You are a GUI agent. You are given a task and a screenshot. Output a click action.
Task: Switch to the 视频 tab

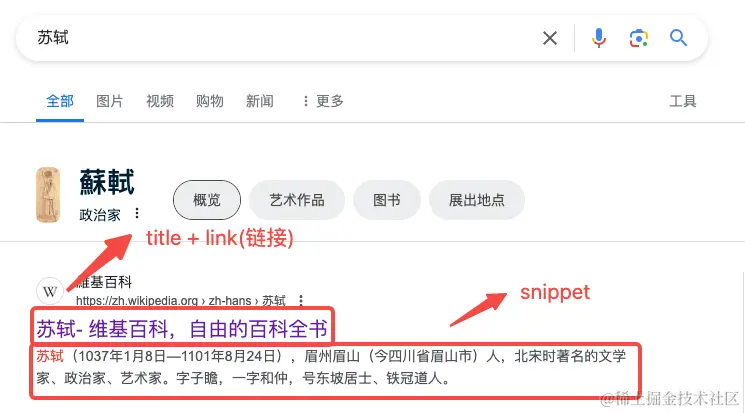tap(160, 101)
